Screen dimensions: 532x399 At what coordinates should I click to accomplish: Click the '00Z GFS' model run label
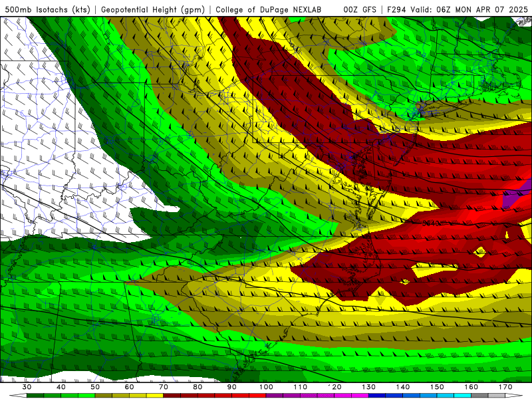[360, 10]
